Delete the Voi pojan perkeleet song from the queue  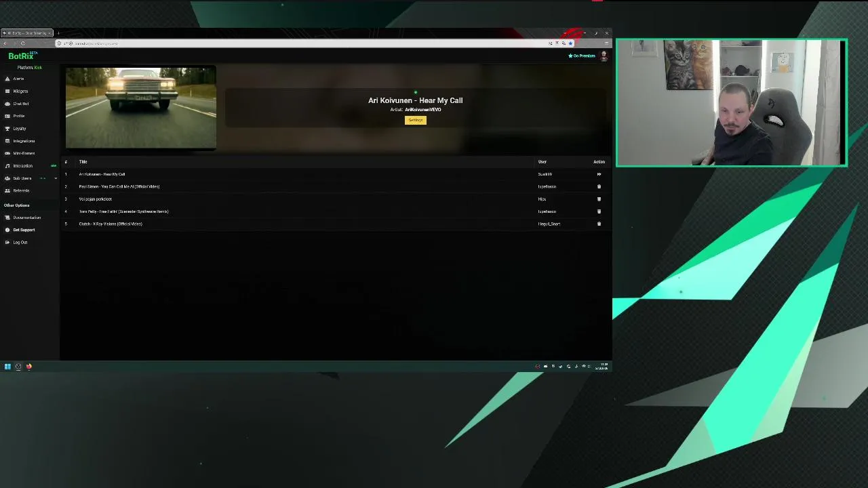pos(599,199)
